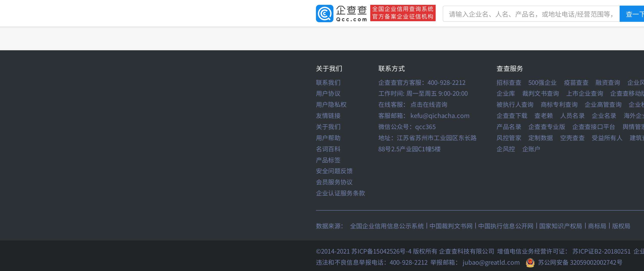Open the 用户帮助 link
Image resolution: width=644 pixels, height=271 pixels.
pyautogui.click(x=328, y=138)
